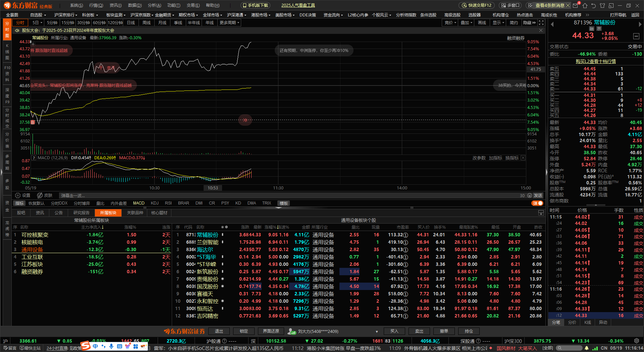Open the skin shirt icon in title bar
This screenshot has width=644, height=352.
pyautogui.click(x=602, y=5)
